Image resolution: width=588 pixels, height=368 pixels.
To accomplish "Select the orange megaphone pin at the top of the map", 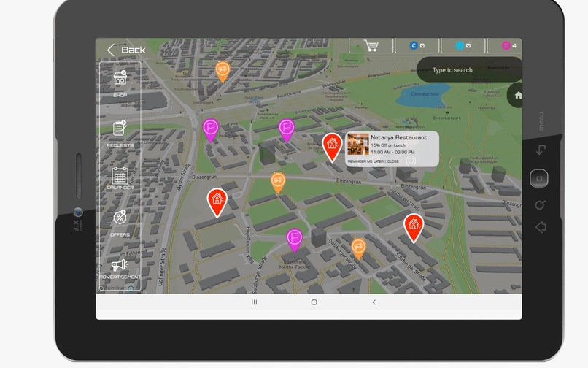I will [x=223, y=72].
